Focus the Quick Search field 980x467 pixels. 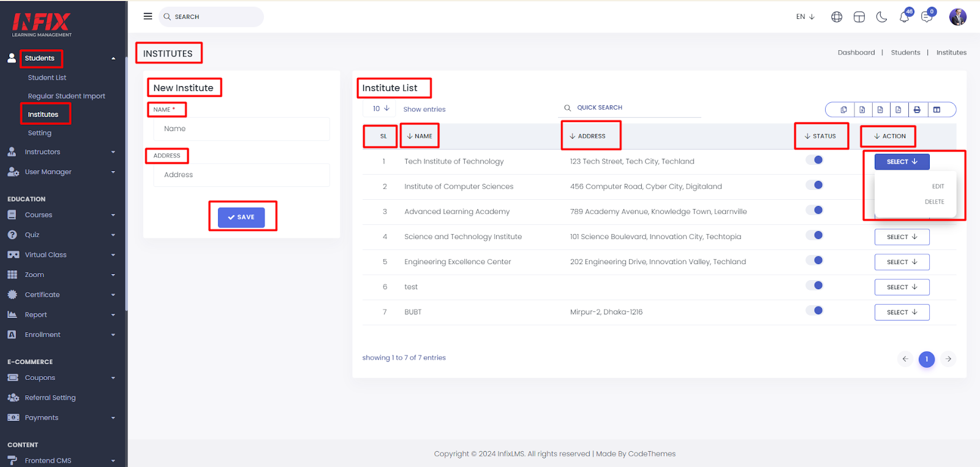coord(630,108)
